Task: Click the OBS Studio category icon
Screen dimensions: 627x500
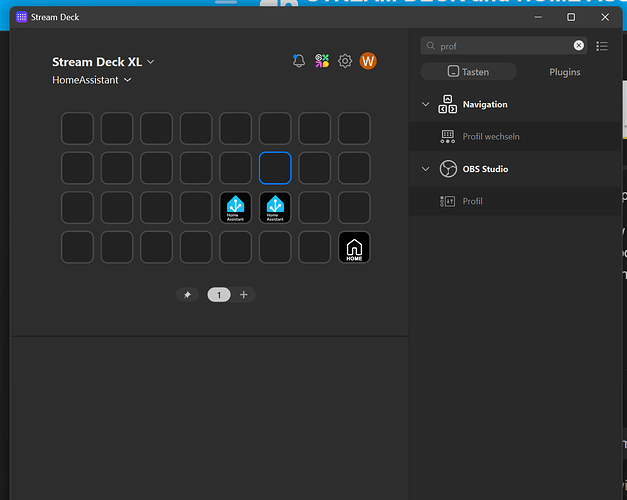Action: [x=448, y=169]
